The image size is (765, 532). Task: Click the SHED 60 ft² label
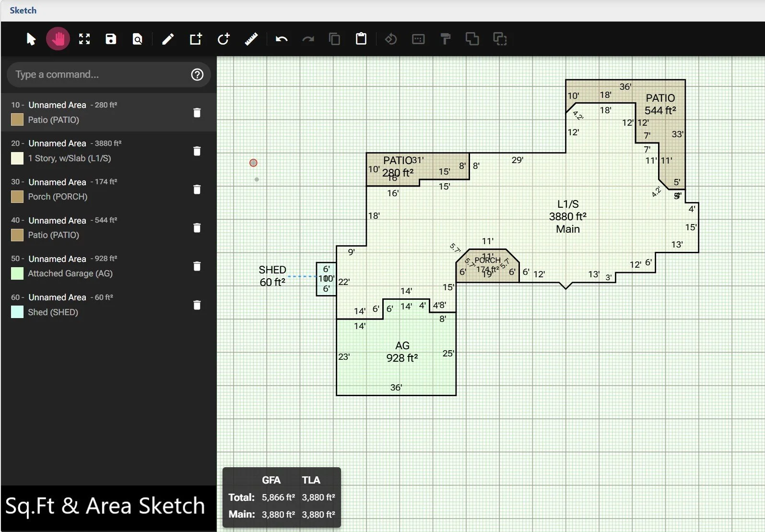[272, 276]
